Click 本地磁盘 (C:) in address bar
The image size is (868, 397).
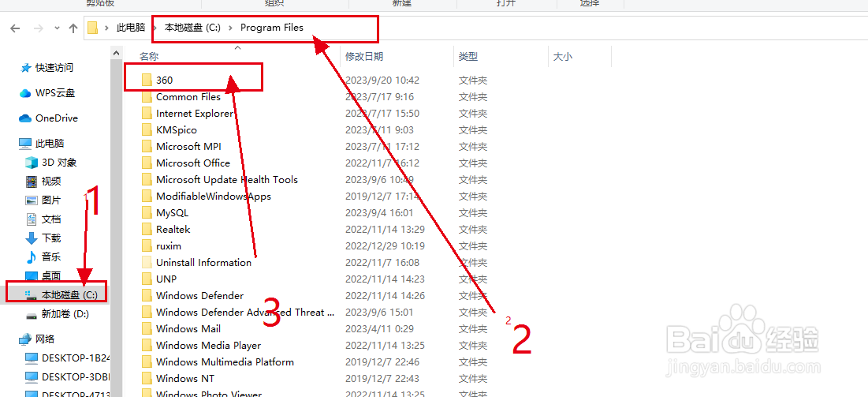point(192,28)
